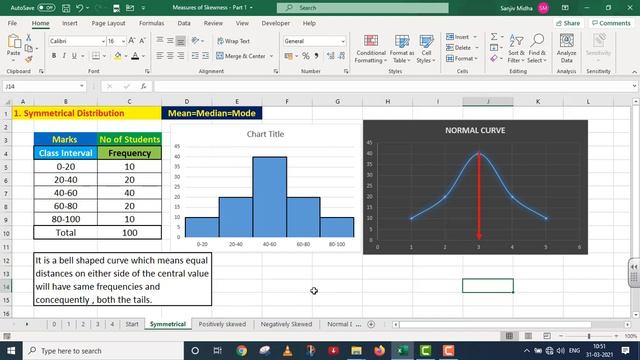Click the AutoSum sigma icon

(494, 37)
